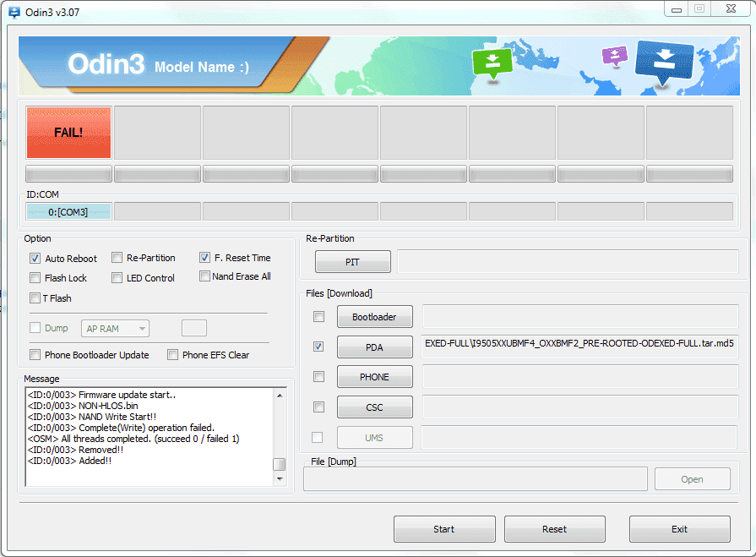Click the message log scroll down arrow
The width and height of the screenshot is (756, 557).
tap(280, 479)
